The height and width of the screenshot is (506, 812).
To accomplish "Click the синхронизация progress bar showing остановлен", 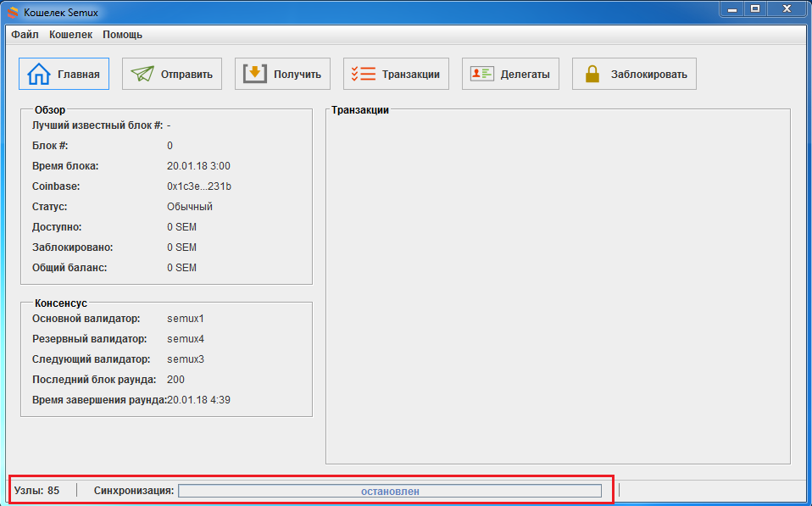I will point(390,491).
